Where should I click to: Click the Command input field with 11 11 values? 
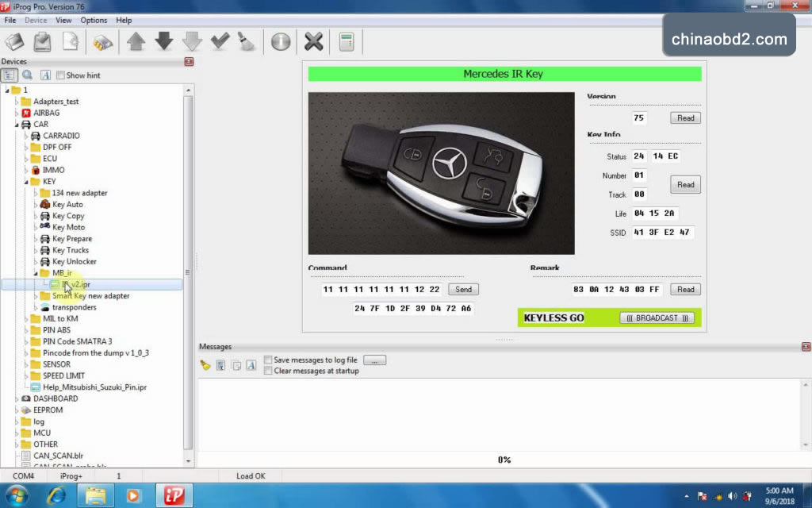click(x=381, y=289)
